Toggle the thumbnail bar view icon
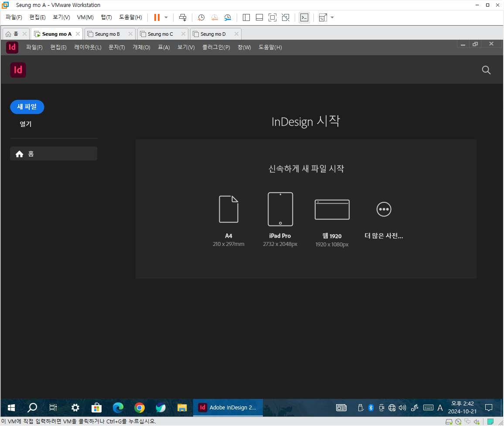 pyautogui.click(x=259, y=17)
